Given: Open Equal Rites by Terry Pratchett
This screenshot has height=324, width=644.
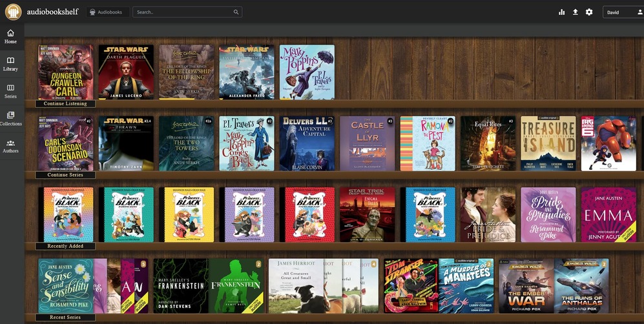Looking at the screenshot, I should [x=488, y=143].
